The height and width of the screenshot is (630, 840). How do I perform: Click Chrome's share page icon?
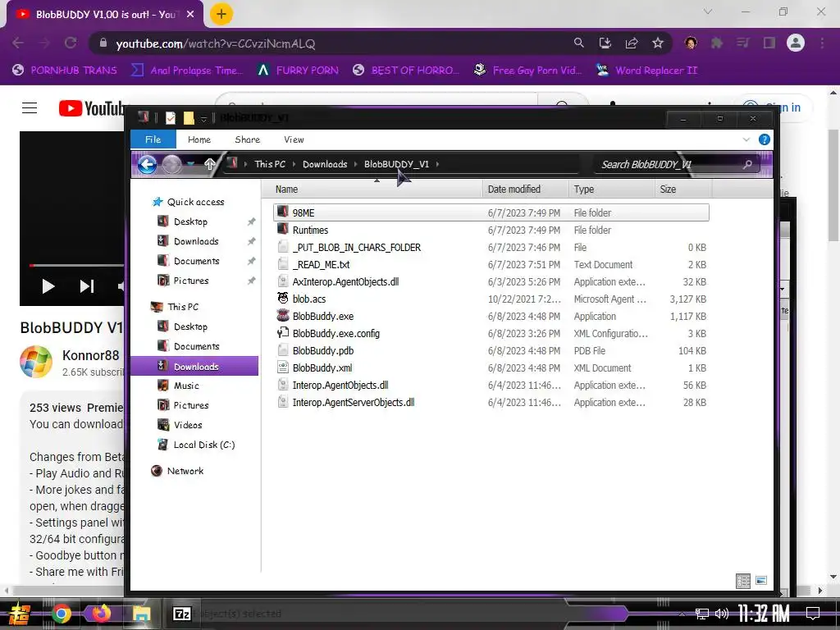(632, 43)
